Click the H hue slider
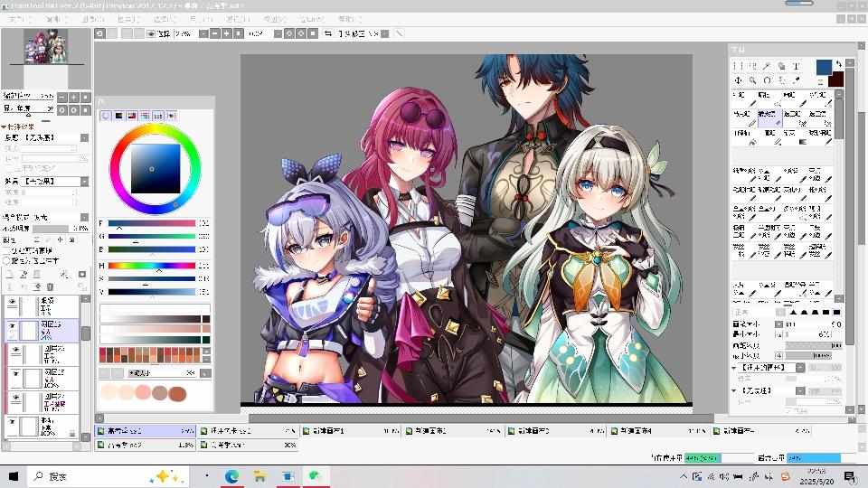Viewport: 868px width, 488px height. point(152,266)
